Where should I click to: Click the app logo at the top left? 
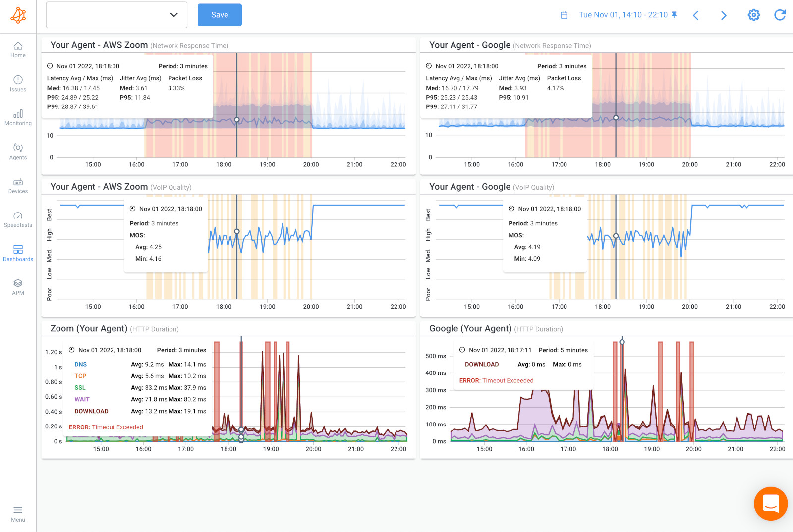[x=18, y=15]
